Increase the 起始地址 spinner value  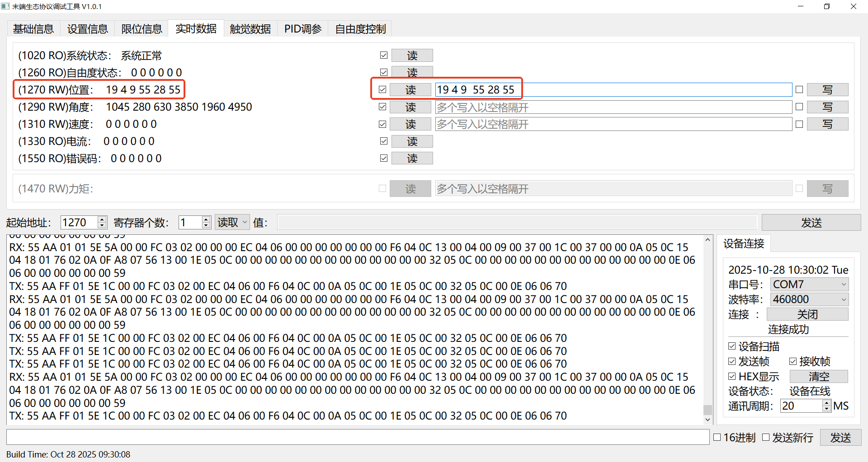tap(102, 219)
